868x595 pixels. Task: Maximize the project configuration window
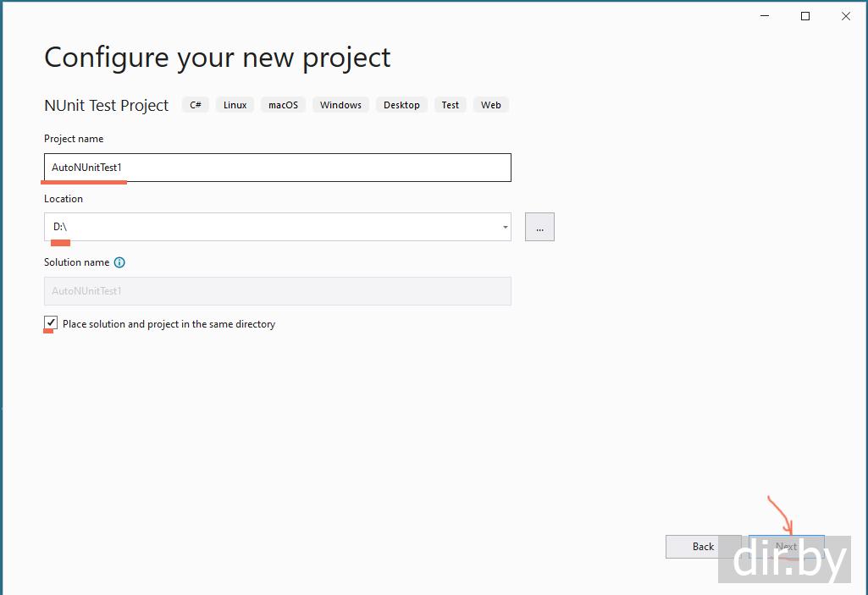[805, 16]
